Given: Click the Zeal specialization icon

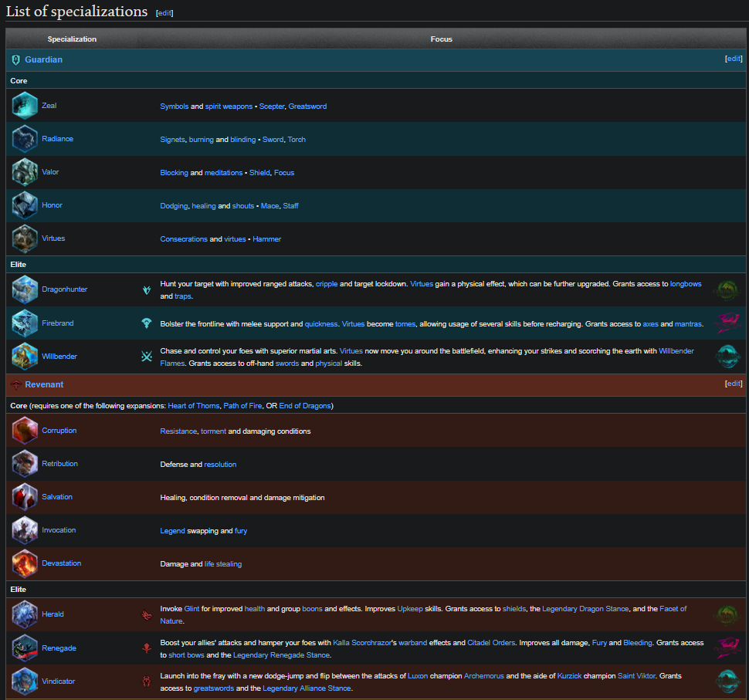Looking at the screenshot, I should 25,106.
